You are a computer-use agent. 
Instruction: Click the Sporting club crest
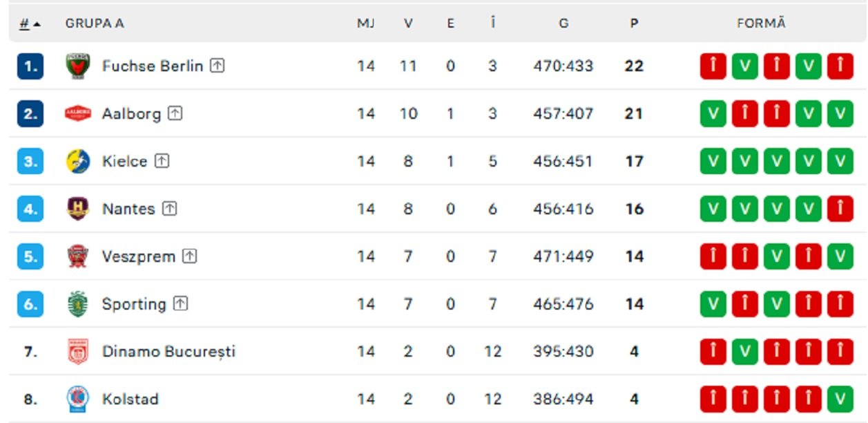(77, 304)
